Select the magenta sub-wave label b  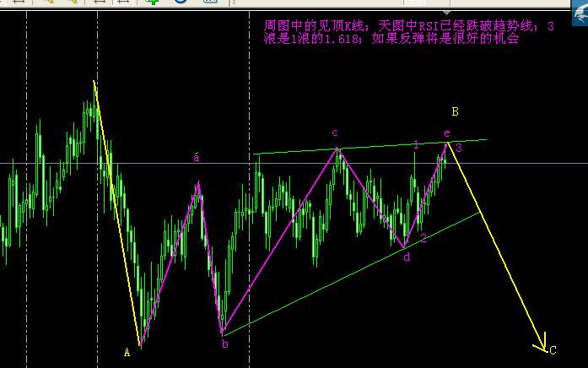tap(224, 344)
